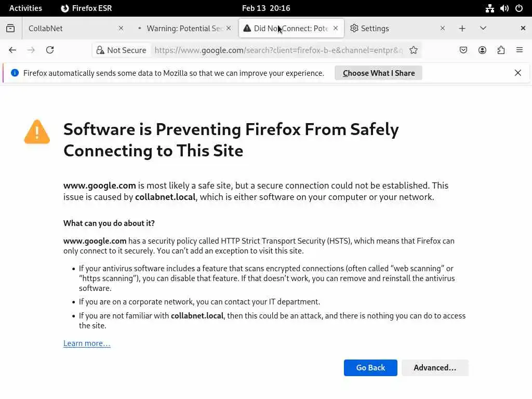Image resolution: width=532 pixels, height=399 pixels.
Task: Click the Reload page icon
Action: pos(50,50)
